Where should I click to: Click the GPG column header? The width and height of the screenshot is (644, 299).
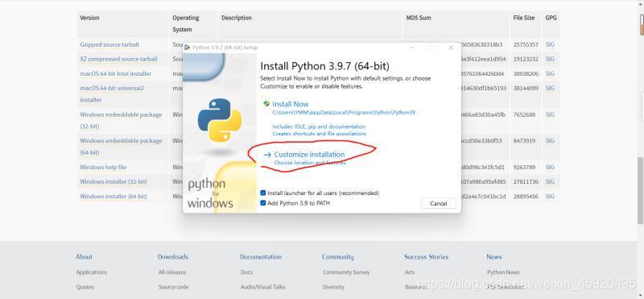(551, 18)
